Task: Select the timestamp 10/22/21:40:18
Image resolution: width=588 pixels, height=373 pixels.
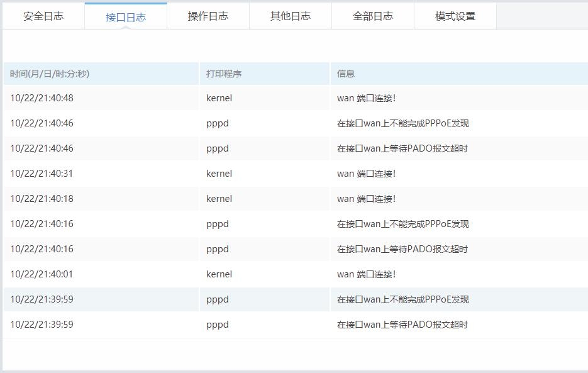Action: (x=42, y=199)
